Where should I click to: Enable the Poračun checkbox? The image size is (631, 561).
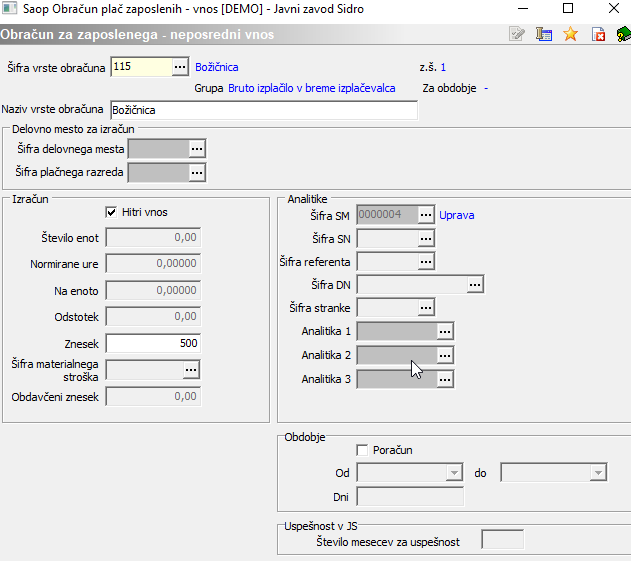(362, 450)
